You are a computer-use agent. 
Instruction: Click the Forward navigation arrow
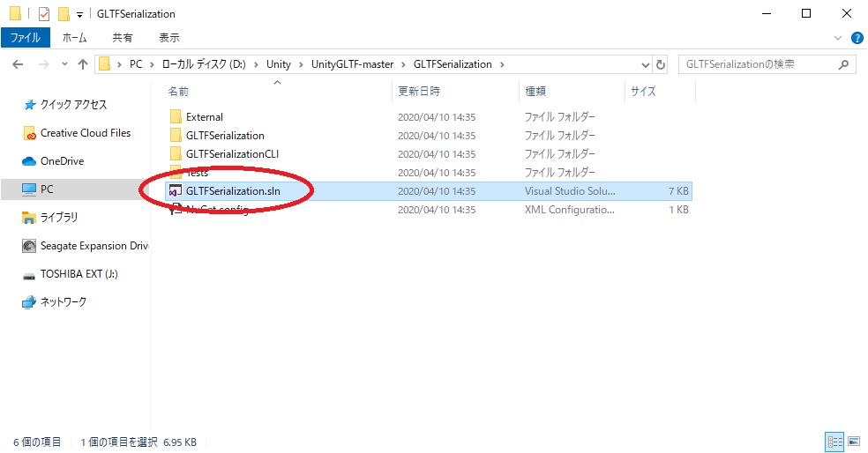[x=44, y=64]
